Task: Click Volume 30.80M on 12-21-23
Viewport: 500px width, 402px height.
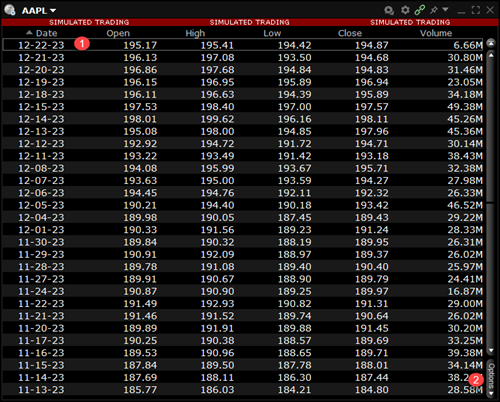Action: tap(465, 58)
